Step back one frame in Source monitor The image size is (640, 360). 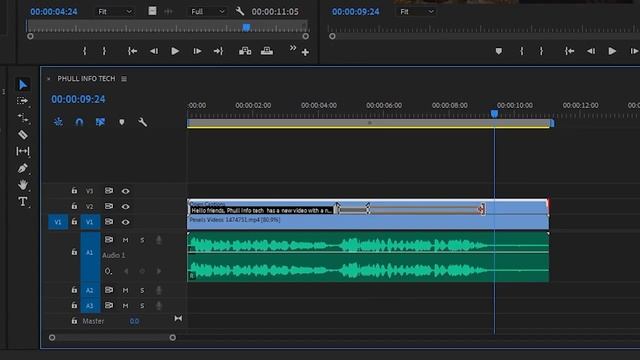(154, 51)
